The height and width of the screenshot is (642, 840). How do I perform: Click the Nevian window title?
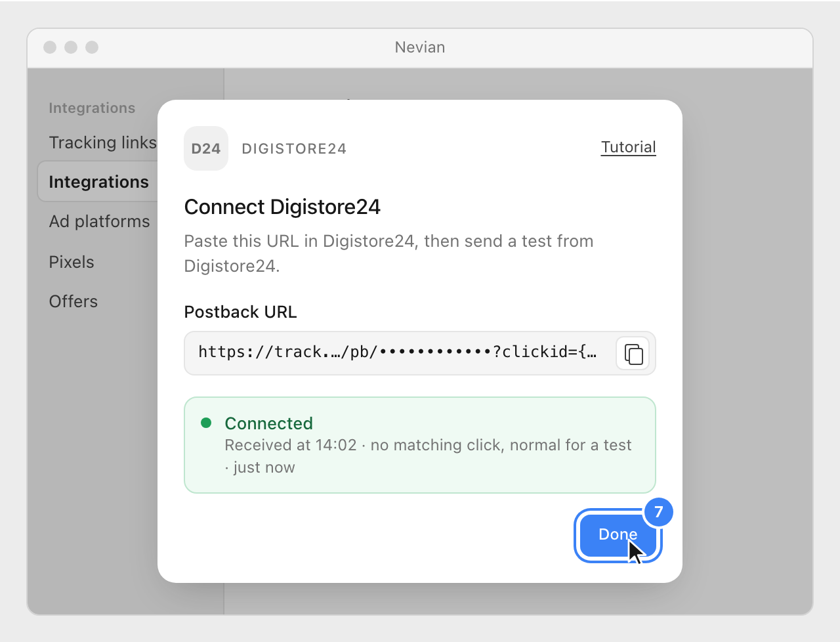420,47
